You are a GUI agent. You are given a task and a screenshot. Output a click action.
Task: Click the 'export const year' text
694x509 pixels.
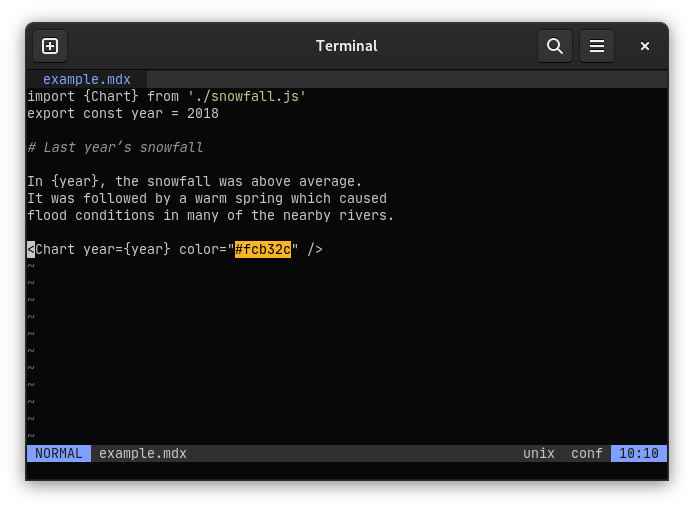coord(95,113)
